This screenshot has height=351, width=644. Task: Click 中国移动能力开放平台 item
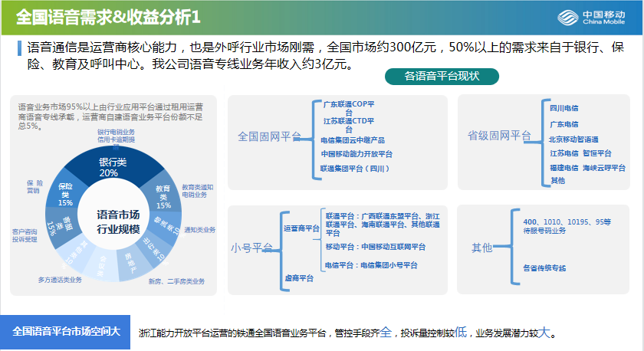[x=358, y=153]
